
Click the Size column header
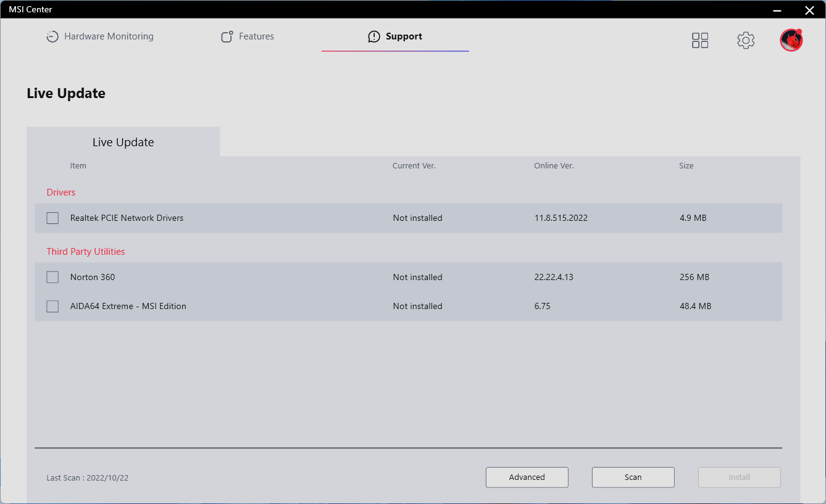point(686,166)
